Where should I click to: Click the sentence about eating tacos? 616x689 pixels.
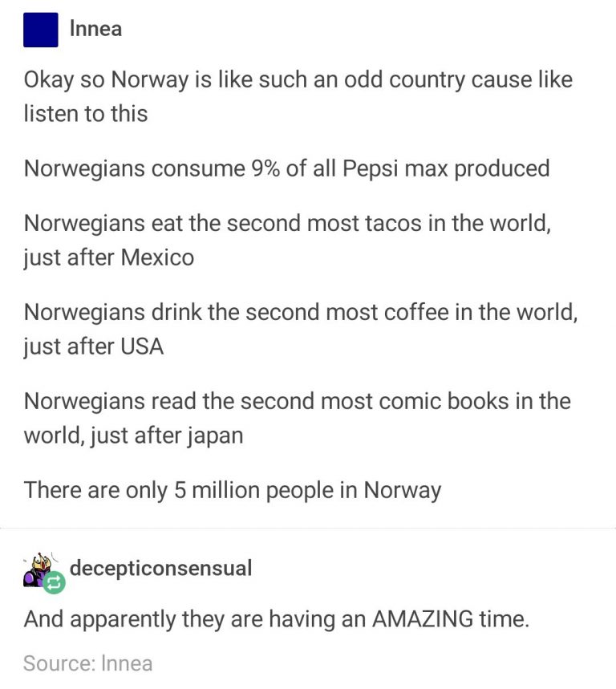(287, 240)
